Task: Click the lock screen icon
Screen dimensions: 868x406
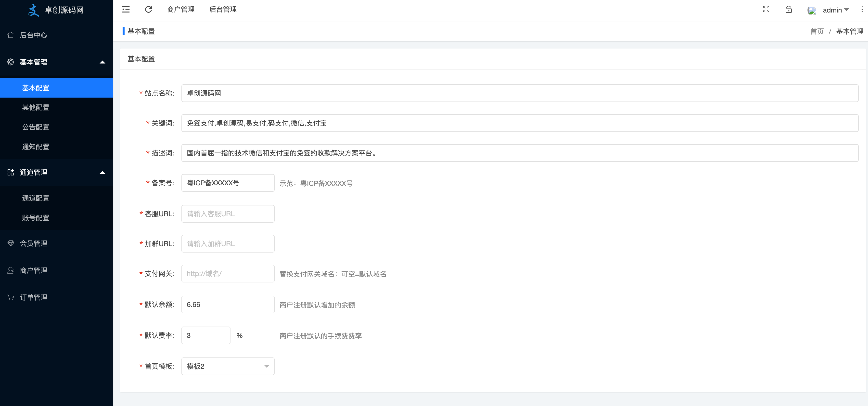Action: pyautogui.click(x=789, y=9)
